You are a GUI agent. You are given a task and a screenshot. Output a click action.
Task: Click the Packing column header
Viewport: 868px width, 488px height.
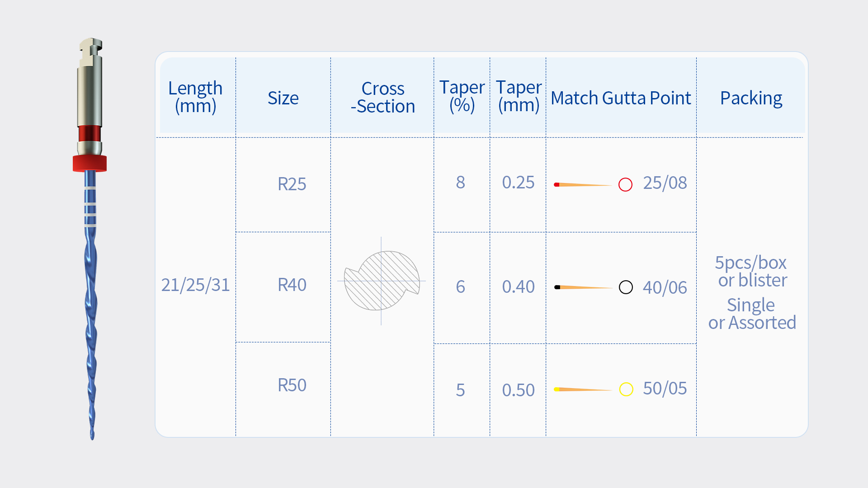(x=751, y=98)
